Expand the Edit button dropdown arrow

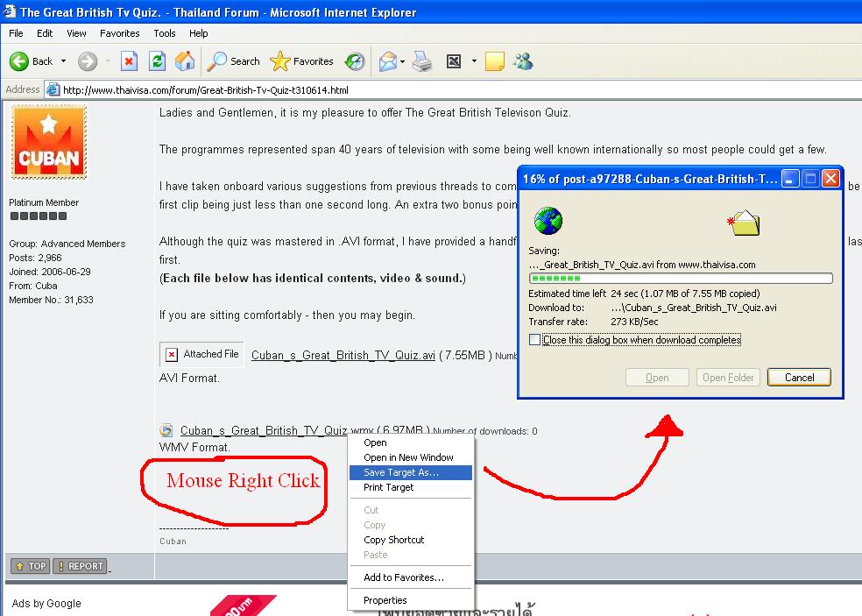coord(474,61)
